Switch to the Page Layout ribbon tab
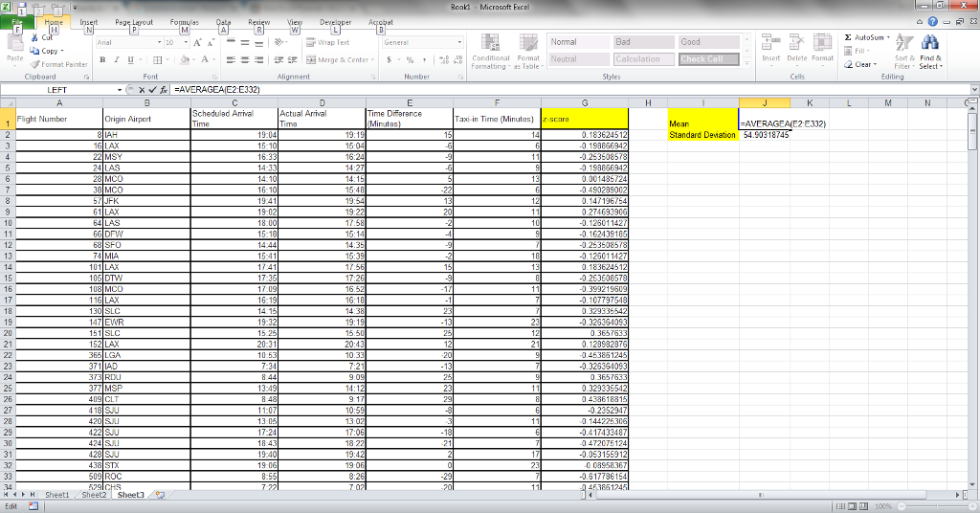Image resolution: width=980 pixels, height=513 pixels. (x=134, y=23)
